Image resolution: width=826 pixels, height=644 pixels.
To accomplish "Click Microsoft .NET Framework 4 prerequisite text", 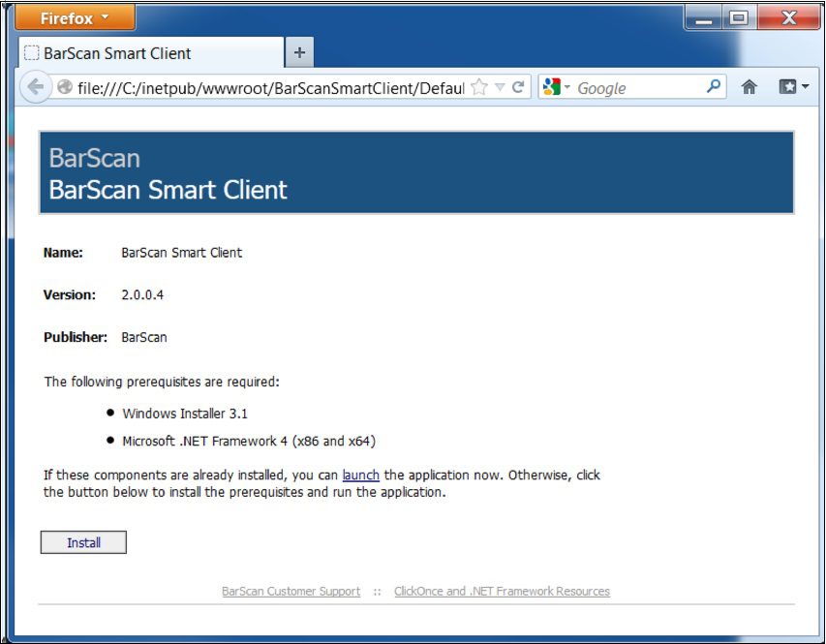I will [x=249, y=441].
